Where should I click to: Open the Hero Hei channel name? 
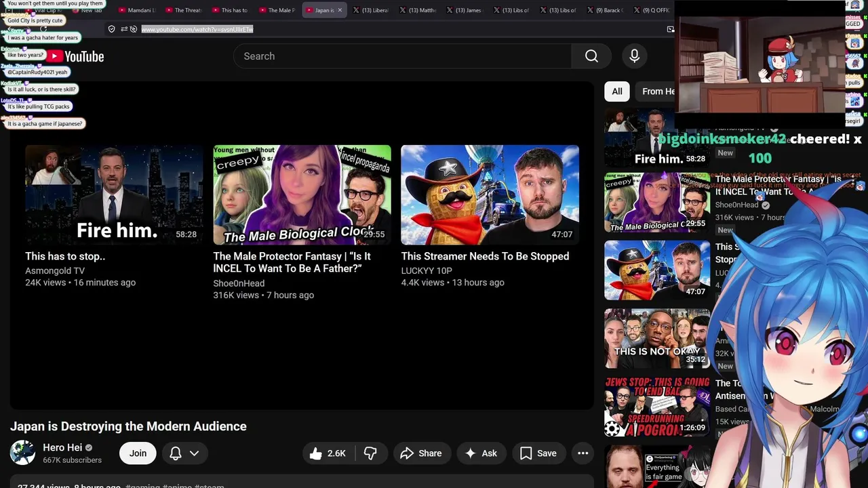point(62,447)
